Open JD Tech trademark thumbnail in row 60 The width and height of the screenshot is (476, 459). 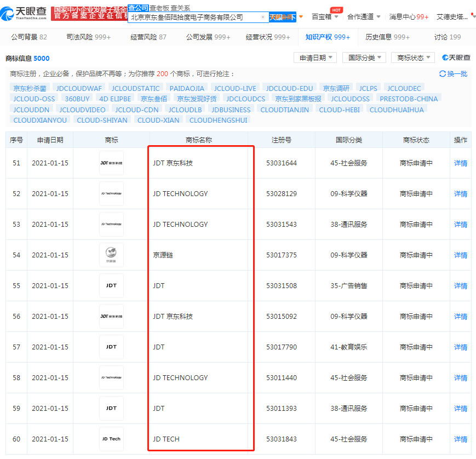111,439
